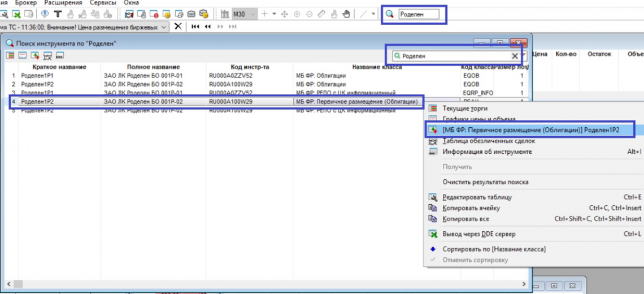Choose Текущие торги from context menu
644x294 pixels.
coord(465,108)
